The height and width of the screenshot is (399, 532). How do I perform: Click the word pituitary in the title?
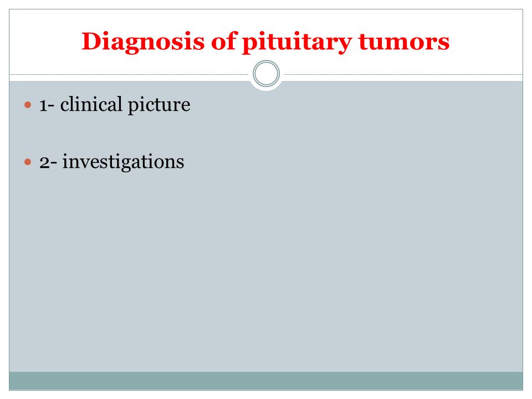[297, 43]
